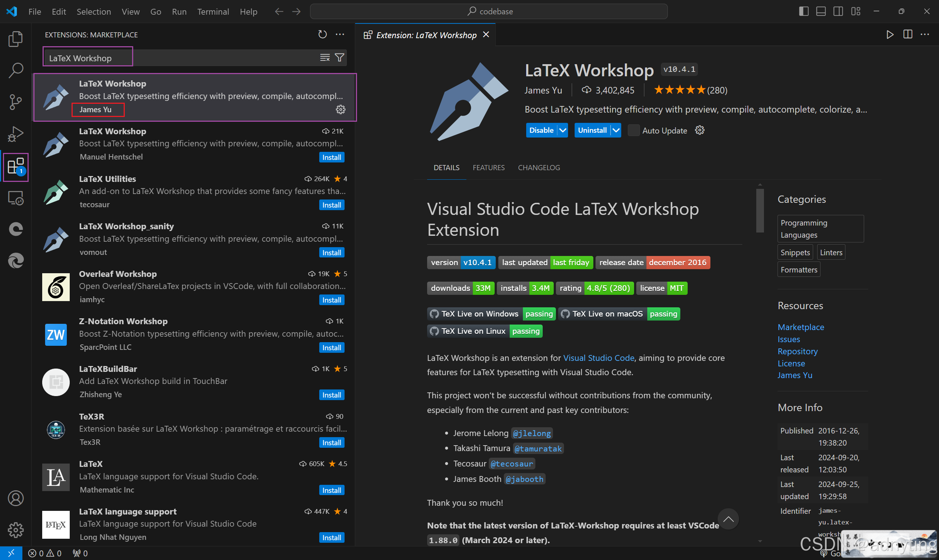Open the Source Control view
Image resolution: width=939 pixels, height=560 pixels.
(x=15, y=102)
